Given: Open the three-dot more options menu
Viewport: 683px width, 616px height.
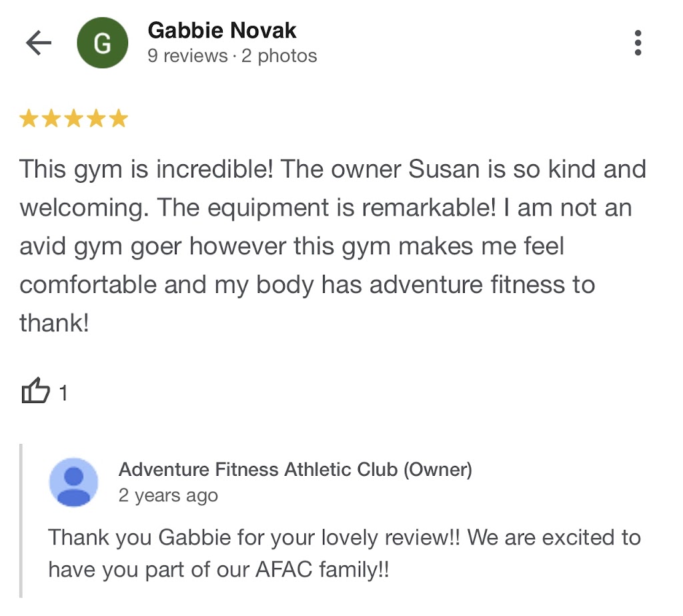Looking at the screenshot, I should [x=638, y=43].
